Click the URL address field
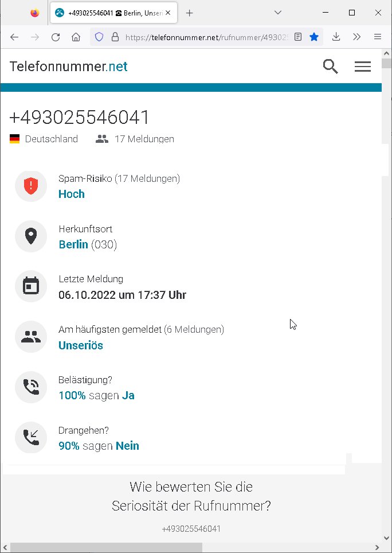392x553 pixels. tap(206, 37)
